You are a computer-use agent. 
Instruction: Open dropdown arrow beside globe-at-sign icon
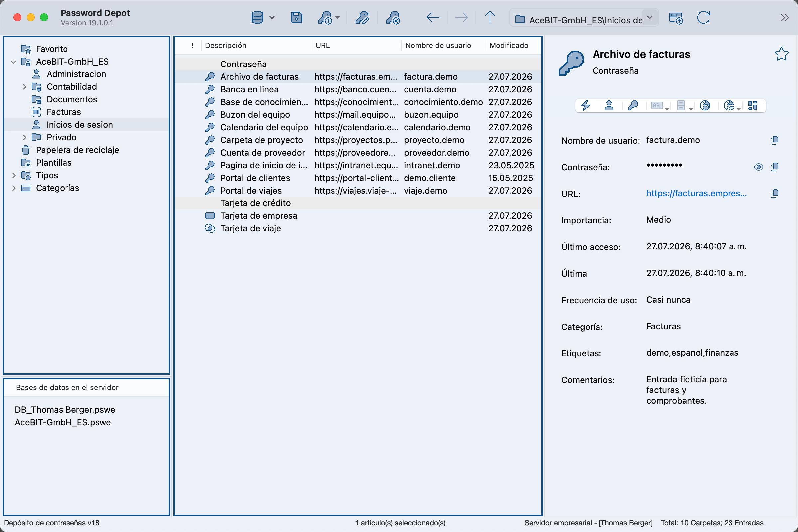tap(738, 109)
